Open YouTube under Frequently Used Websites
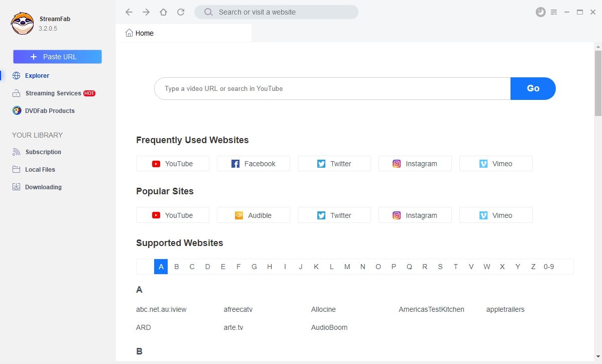The width and height of the screenshot is (602, 364). (x=172, y=164)
